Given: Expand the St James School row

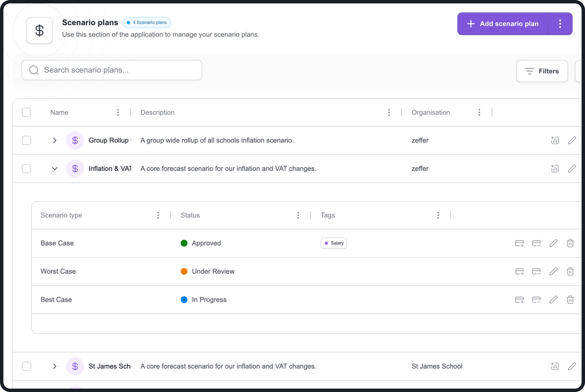Looking at the screenshot, I should 55,366.
